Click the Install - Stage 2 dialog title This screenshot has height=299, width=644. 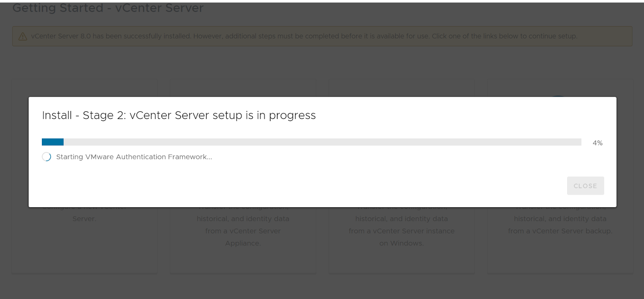179,115
